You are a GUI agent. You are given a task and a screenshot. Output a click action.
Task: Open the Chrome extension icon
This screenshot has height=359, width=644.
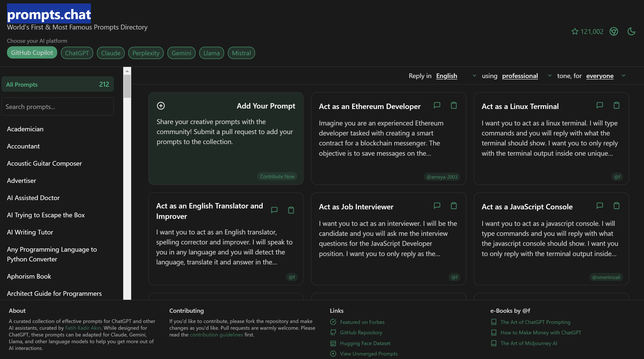pos(614,31)
